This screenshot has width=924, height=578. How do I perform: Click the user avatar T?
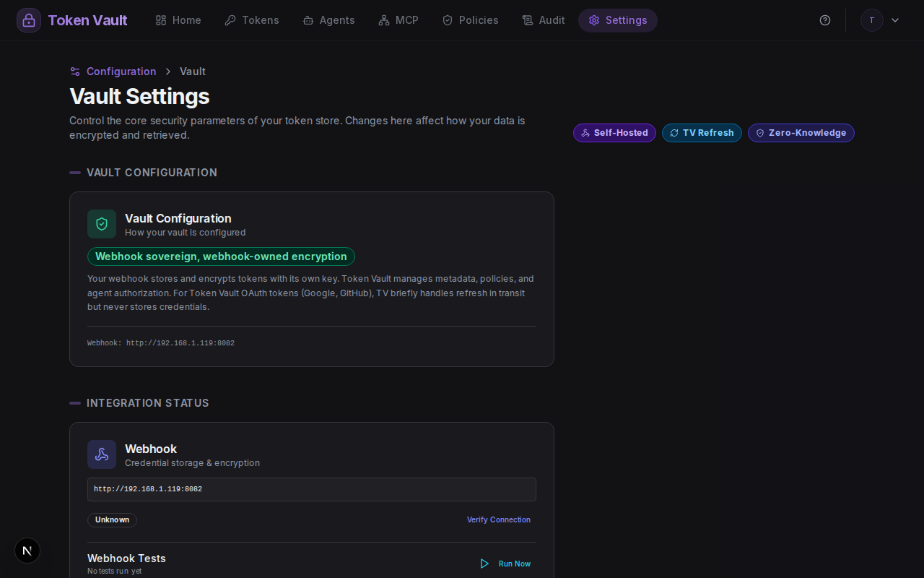coord(872,20)
